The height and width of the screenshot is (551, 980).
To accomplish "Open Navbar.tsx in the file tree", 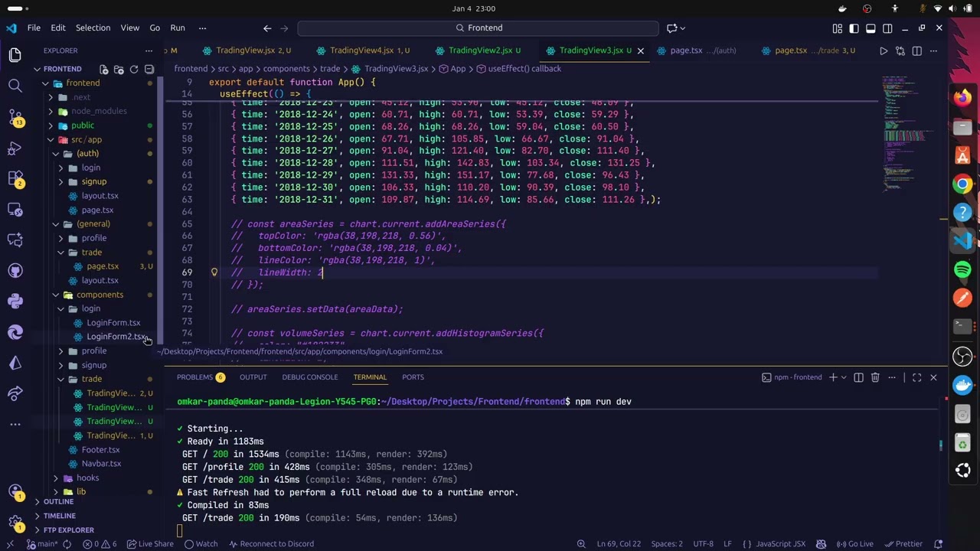I will (101, 464).
